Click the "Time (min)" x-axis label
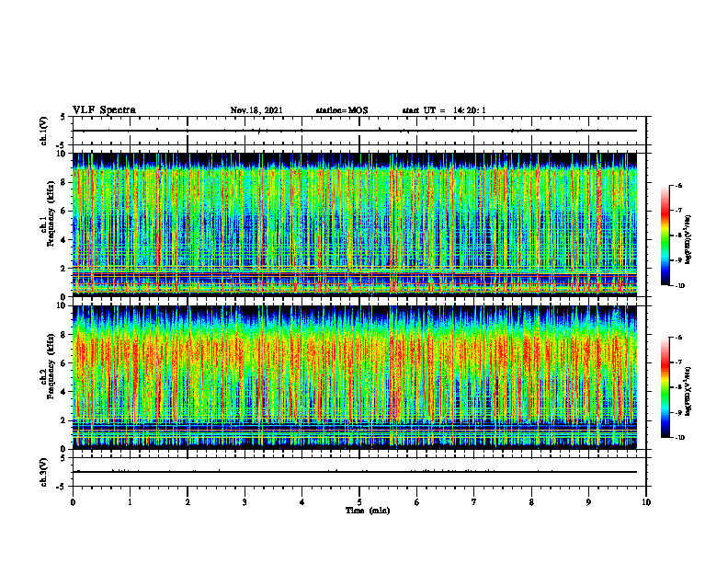The height and width of the screenshot is (563, 728). pyautogui.click(x=368, y=511)
